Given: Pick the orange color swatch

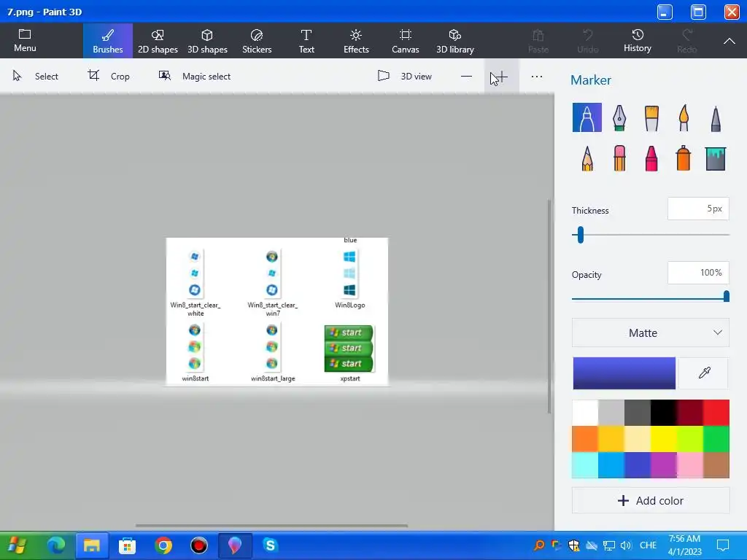Looking at the screenshot, I should coord(585,438).
